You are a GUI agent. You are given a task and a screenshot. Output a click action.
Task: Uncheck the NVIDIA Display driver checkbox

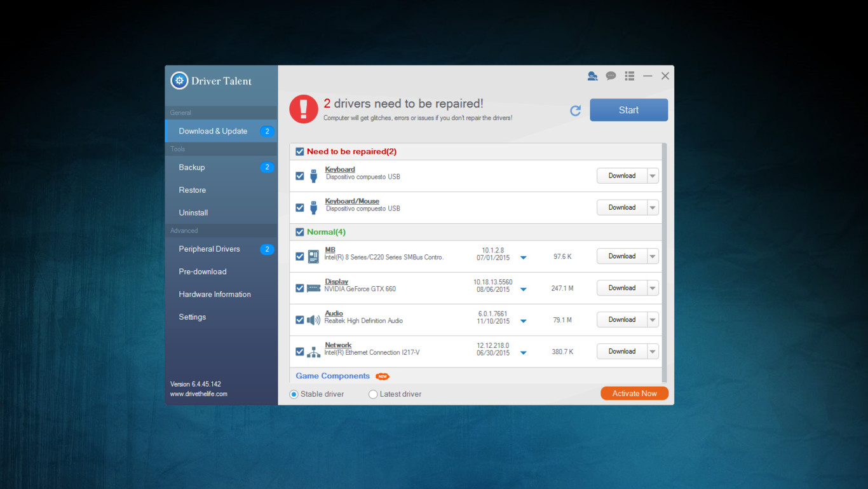(300, 288)
